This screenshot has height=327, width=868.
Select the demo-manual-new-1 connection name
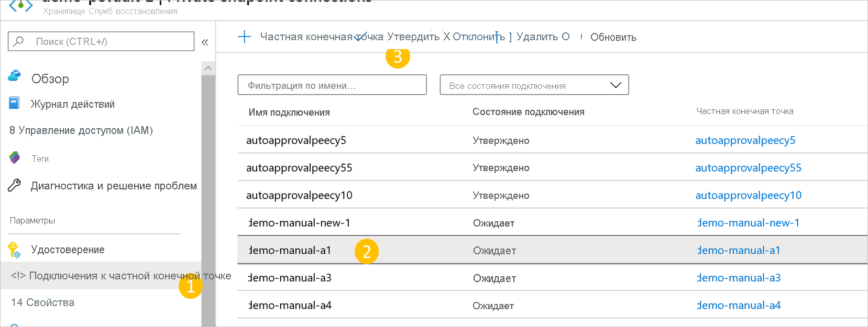299,223
